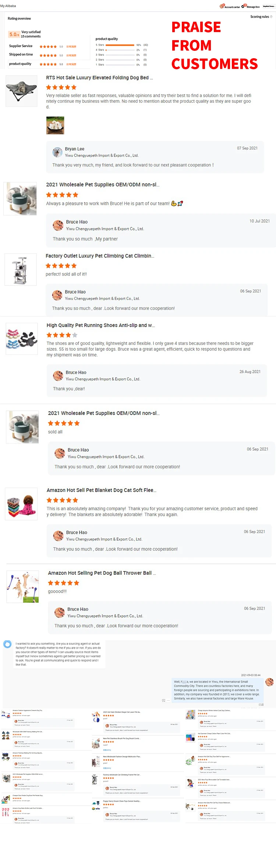Click the translate icon beside chat reply
This screenshot has width=276, height=868.
(163, 700)
